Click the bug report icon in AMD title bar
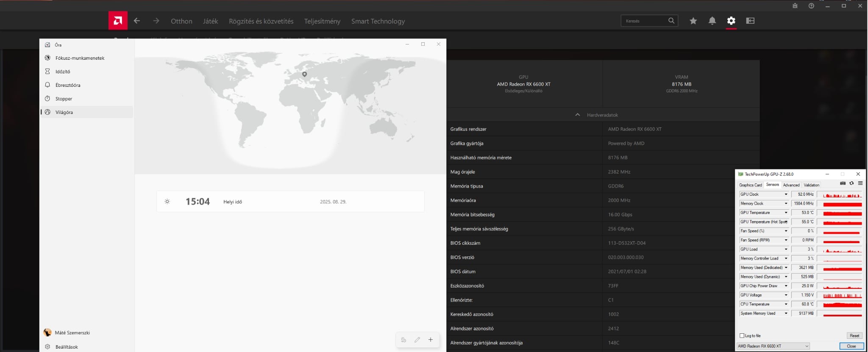 click(795, 6)
